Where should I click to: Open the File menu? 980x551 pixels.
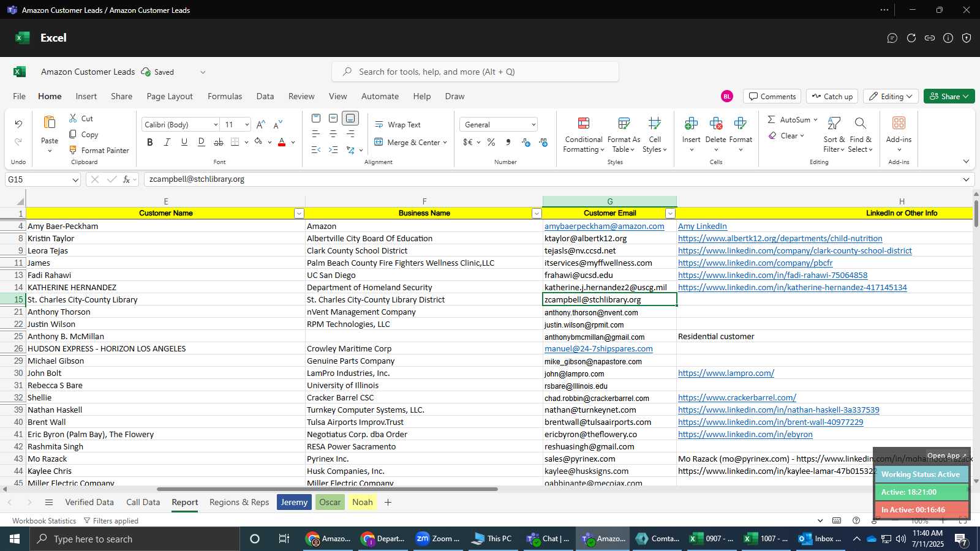[x=20, y=96]
